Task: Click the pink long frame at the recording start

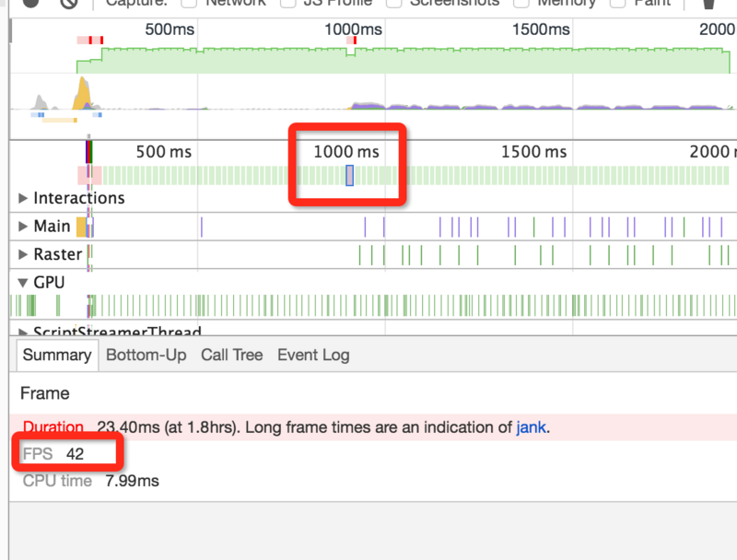Action: click(x=89, y=175)
